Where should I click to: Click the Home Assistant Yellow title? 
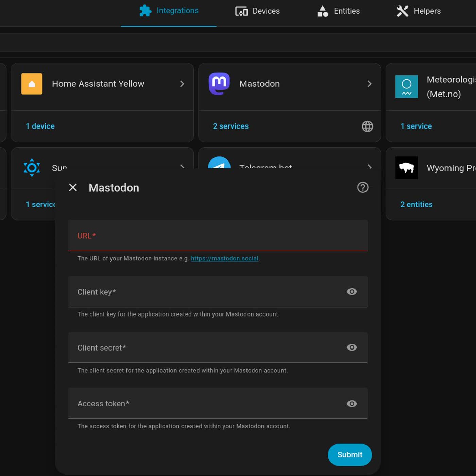click(98, 84)
